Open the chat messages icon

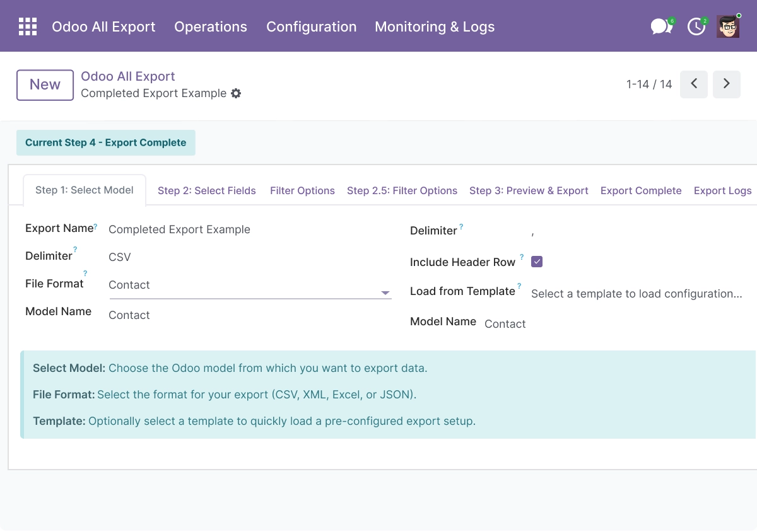pos(662,26)
